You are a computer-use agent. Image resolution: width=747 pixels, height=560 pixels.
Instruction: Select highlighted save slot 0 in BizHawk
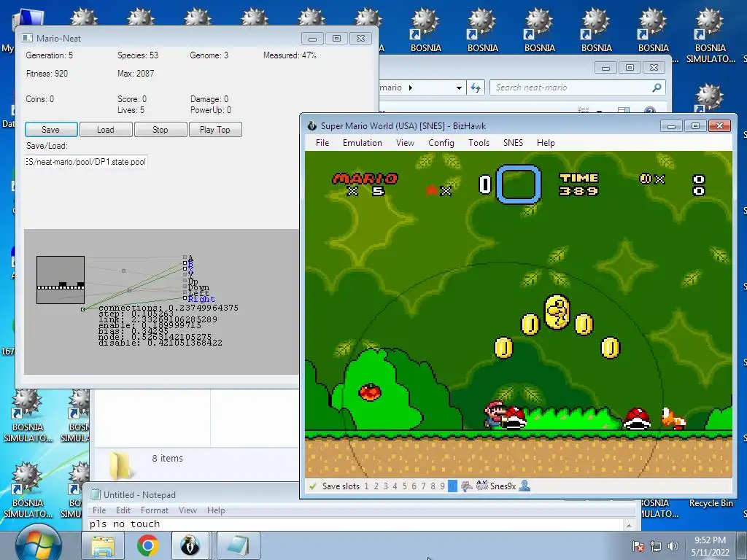[452, 486]
